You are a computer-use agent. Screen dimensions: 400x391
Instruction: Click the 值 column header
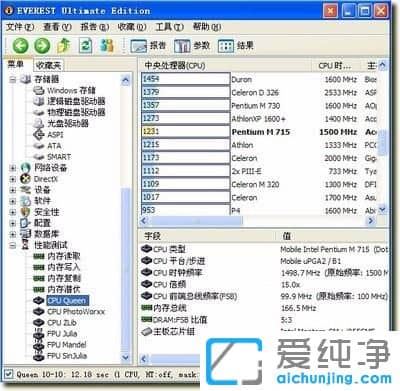click(x=332, y=236)
